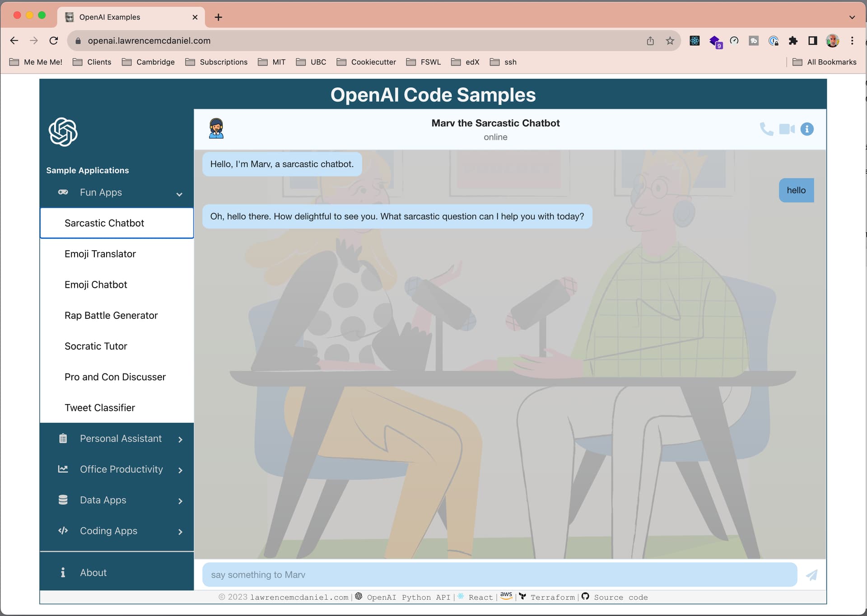Open the Cookiecutter bookmarks folder

[x=366, y=62]
